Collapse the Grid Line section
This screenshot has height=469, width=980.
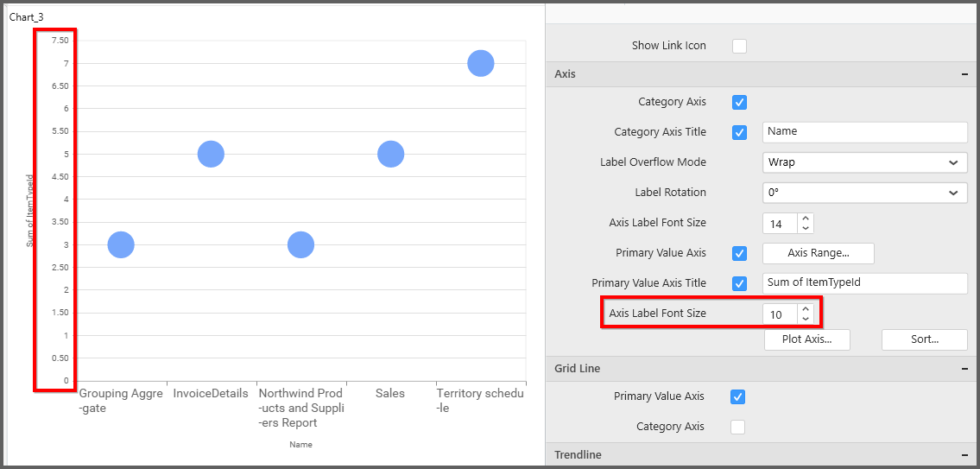tap(964, 369)
